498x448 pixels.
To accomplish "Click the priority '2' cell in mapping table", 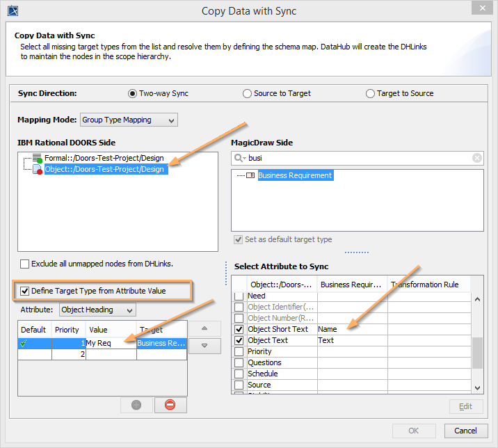I will [69, 354].
